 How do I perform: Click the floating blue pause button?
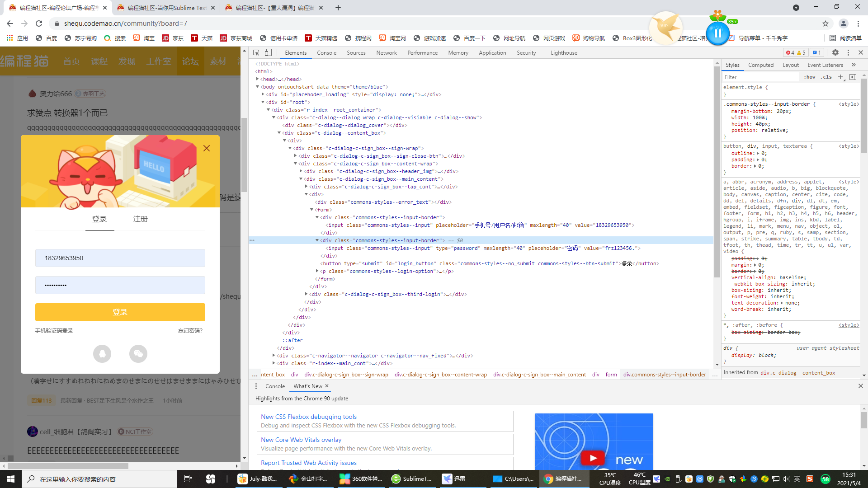717,33
